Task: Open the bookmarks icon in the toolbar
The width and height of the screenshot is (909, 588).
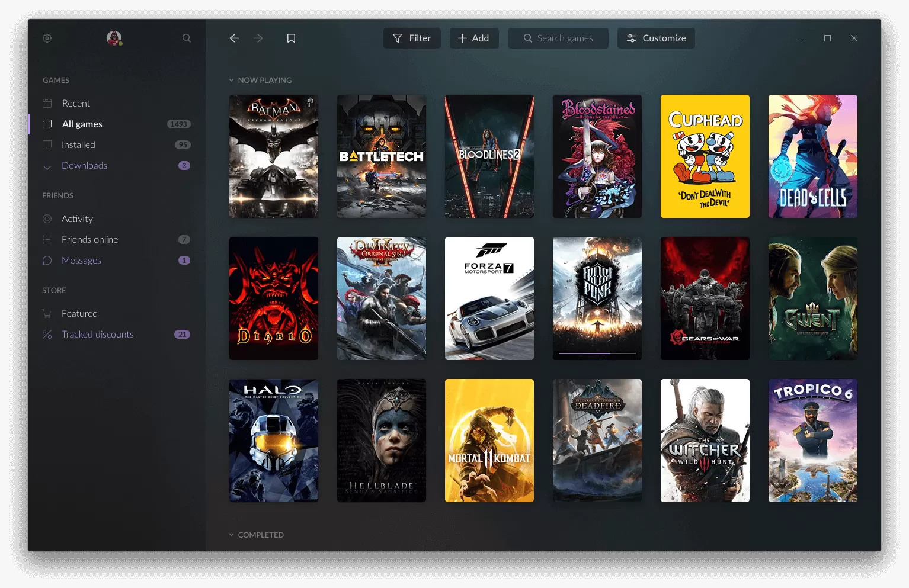Action: 291,38
